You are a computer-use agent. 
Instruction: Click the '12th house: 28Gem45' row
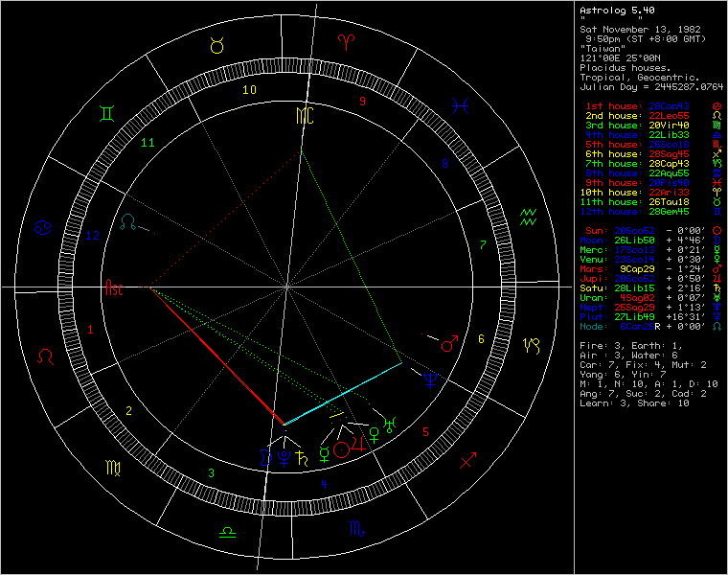coord(650,212)
